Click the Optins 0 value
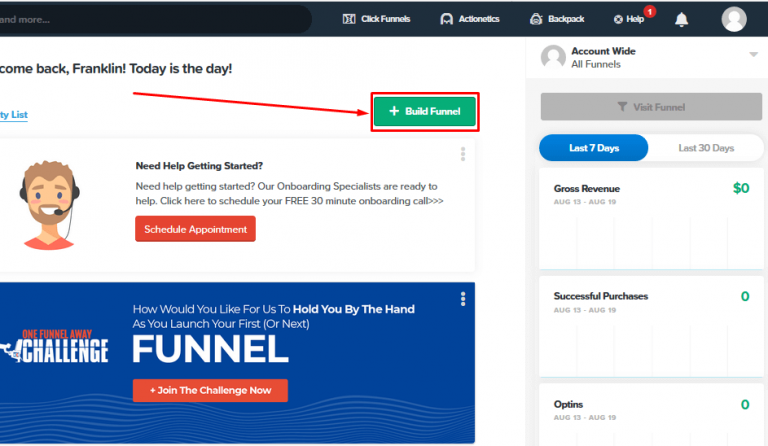 click(x=745, y=404)
